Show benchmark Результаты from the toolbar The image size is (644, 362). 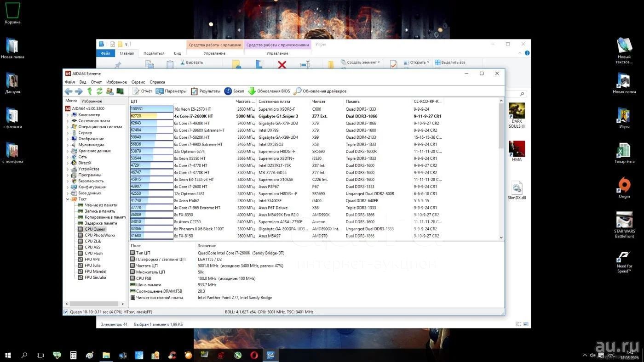point(206,91)
